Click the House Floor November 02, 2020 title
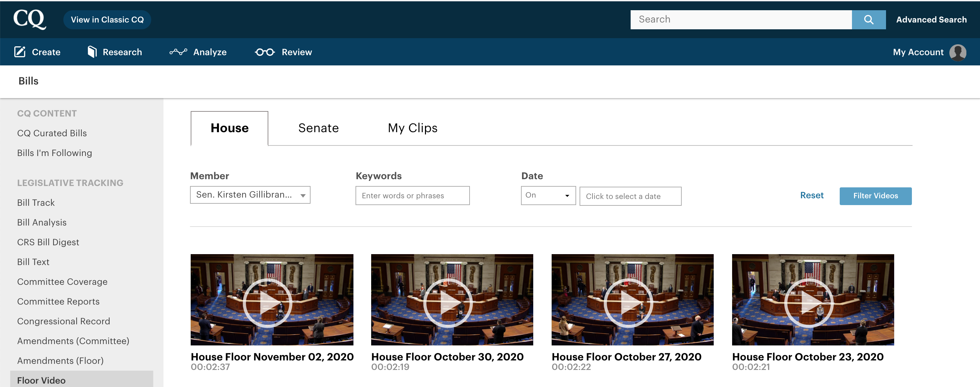The height and width of the screenshot is (387, 980). tap(272, 357)
